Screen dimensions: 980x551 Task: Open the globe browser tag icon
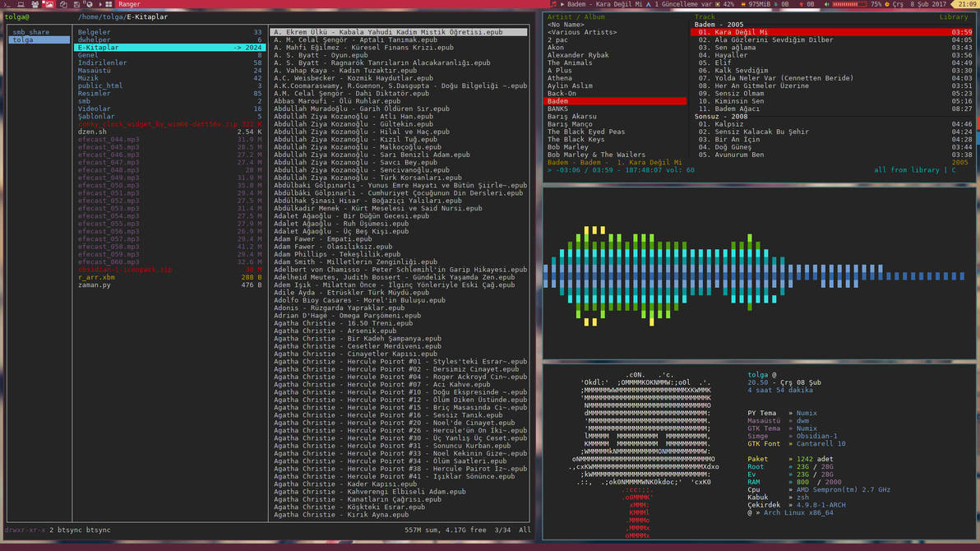[x=89, y=4]
